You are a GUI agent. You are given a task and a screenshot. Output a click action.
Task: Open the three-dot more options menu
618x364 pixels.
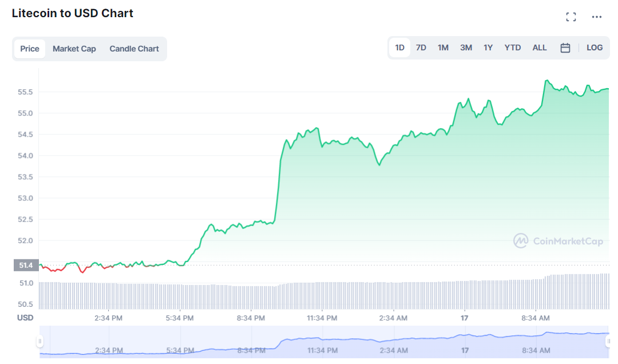tap(596, 17)
